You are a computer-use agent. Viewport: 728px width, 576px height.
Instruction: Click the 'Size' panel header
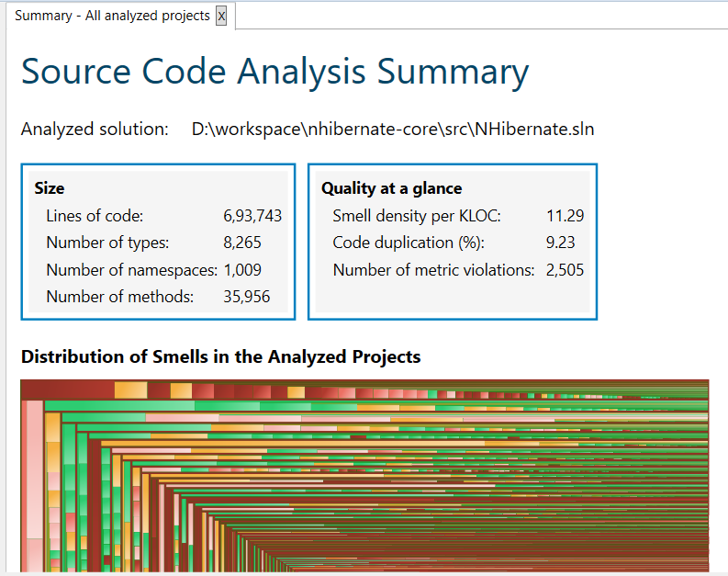coord(50,188)
